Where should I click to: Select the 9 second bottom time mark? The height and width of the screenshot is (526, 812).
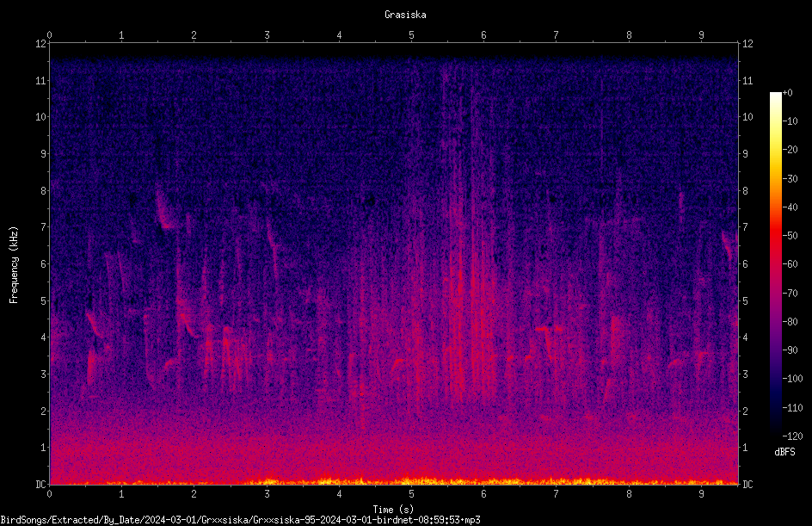pyautogui.click(x=701, y=494)
